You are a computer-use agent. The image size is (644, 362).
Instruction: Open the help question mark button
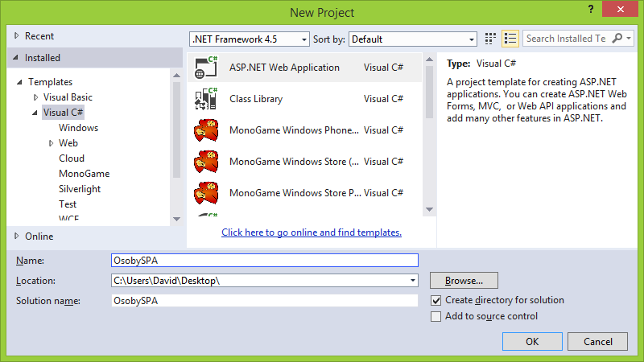coord(591,9)
